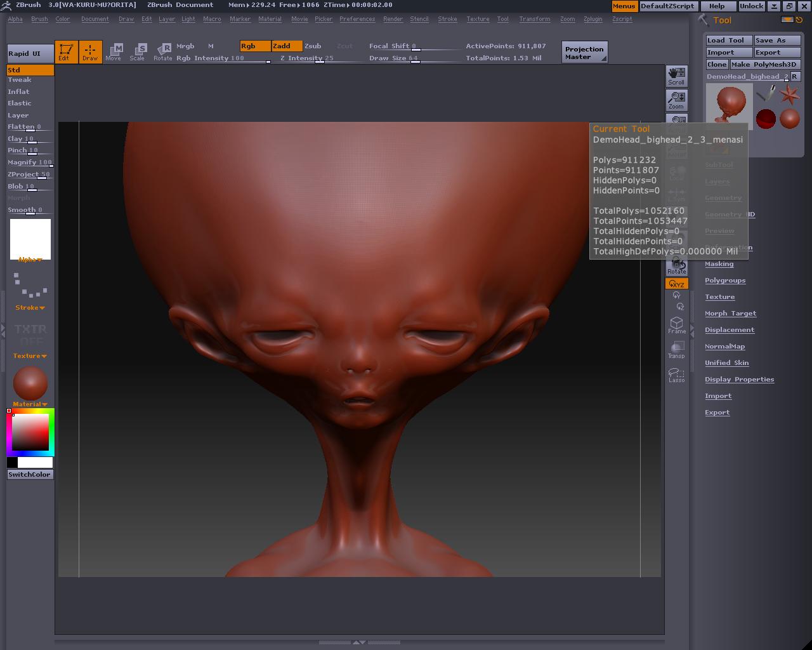The height and width of the screenshot is (650, 812).
Task: Open the Preferences menu
Action: coord(357,19)
